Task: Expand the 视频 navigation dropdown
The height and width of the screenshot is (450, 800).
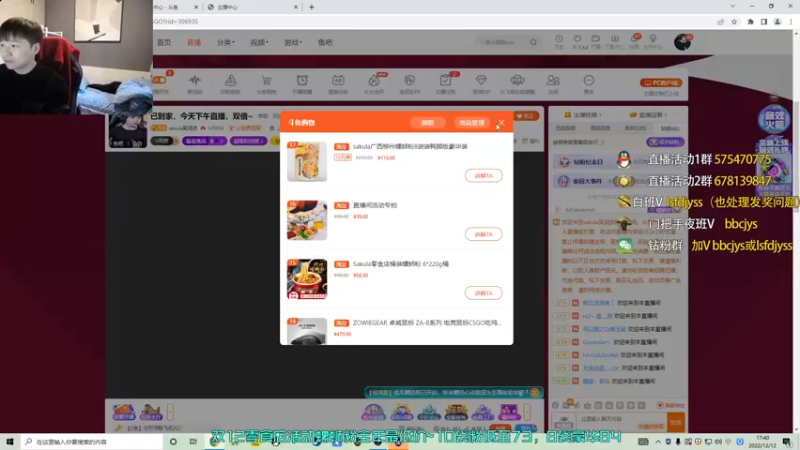Action: point(259,42)
